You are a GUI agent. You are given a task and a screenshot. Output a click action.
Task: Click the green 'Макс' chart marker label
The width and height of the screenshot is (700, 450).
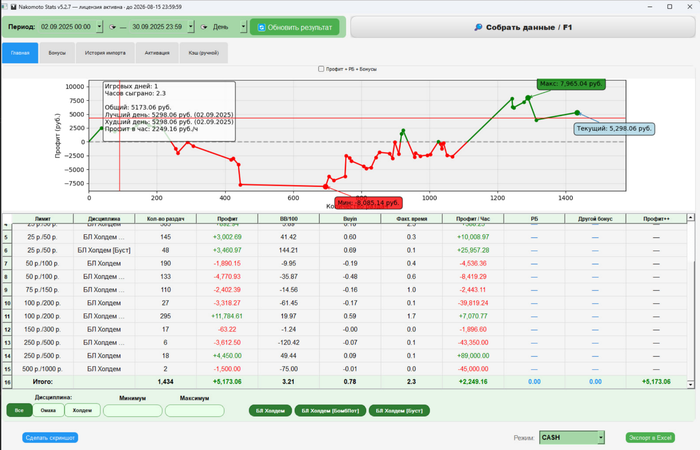pyautogui.click(x=571, y=84)
